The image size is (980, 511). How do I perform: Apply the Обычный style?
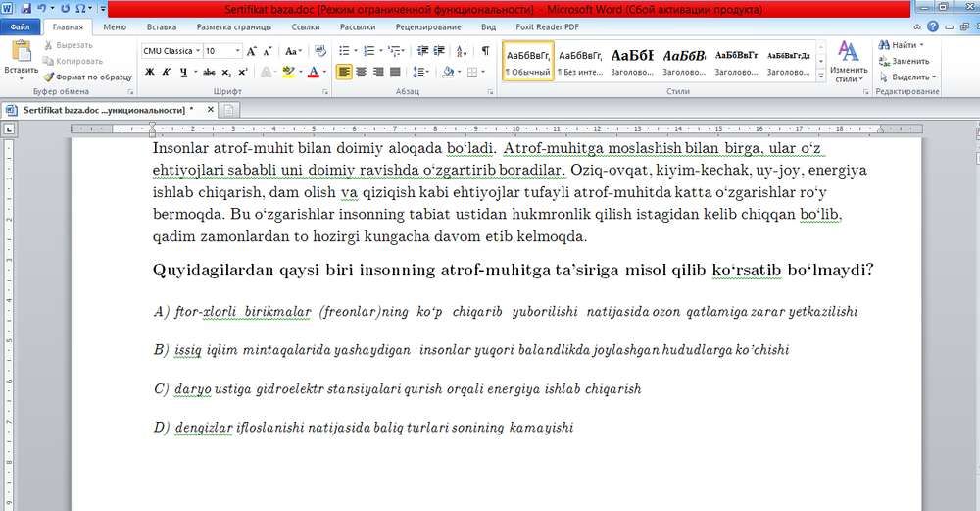(528, 61)
